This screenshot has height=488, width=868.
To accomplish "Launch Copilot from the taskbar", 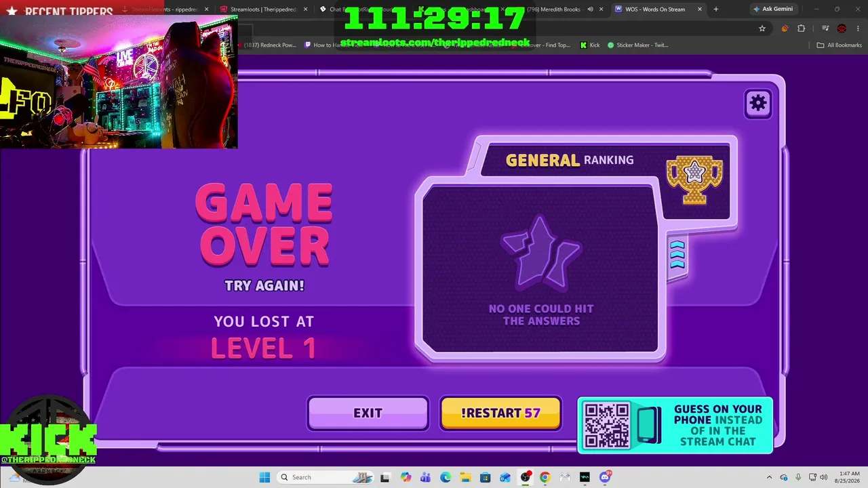I will point(406,477).
